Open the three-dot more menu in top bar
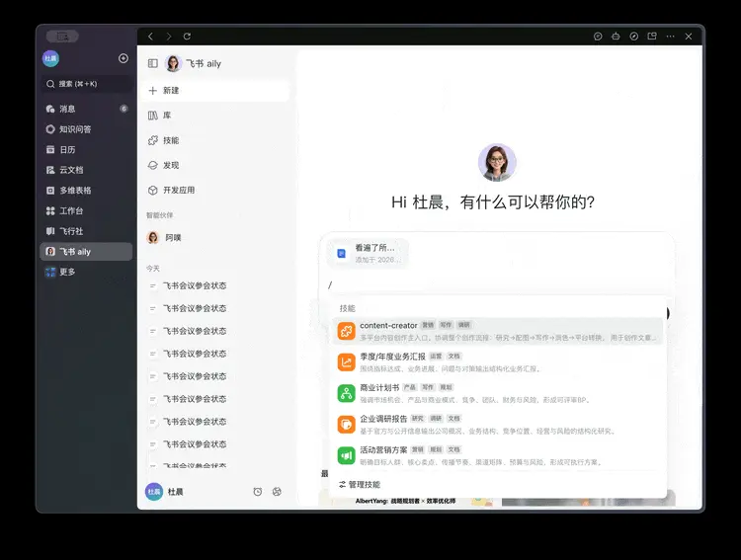Image resolution: width=741 pixels, height=560 pixels. coord(670,37)
